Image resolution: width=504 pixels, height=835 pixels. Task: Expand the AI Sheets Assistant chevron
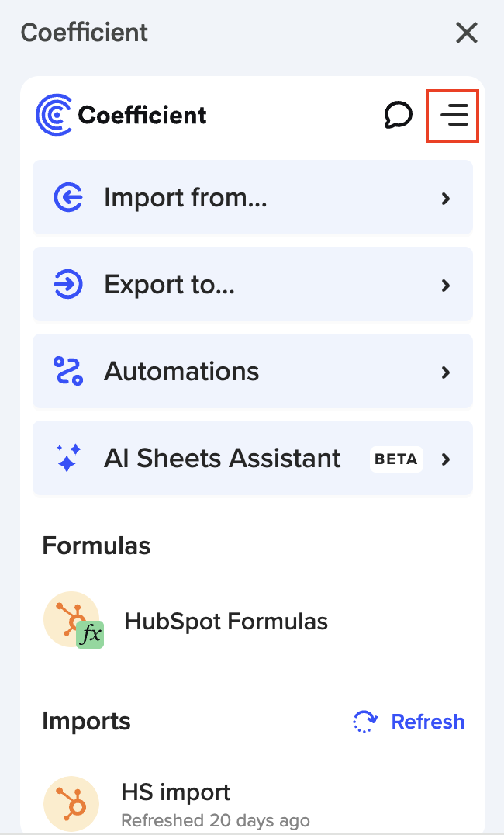click(446, 459)
